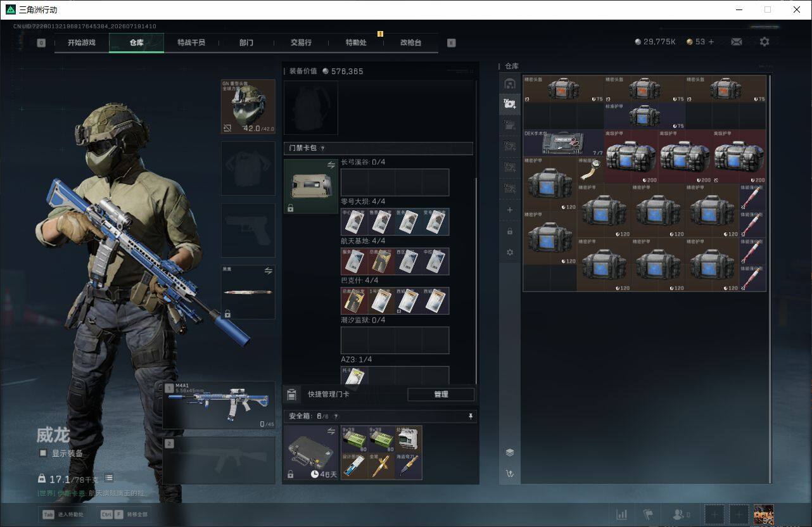812x527 pixels.
Task: Click the 管理 button
Action: coord(441,395)
